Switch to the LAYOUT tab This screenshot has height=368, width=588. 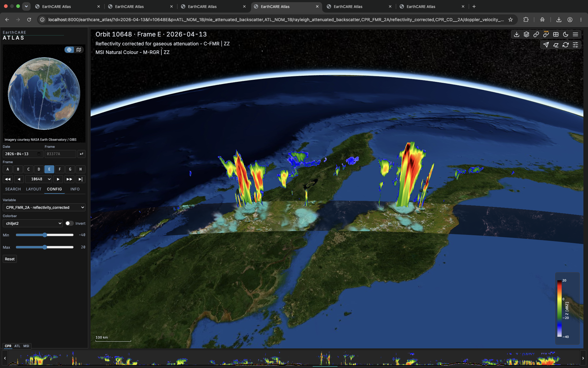[34, 189]
